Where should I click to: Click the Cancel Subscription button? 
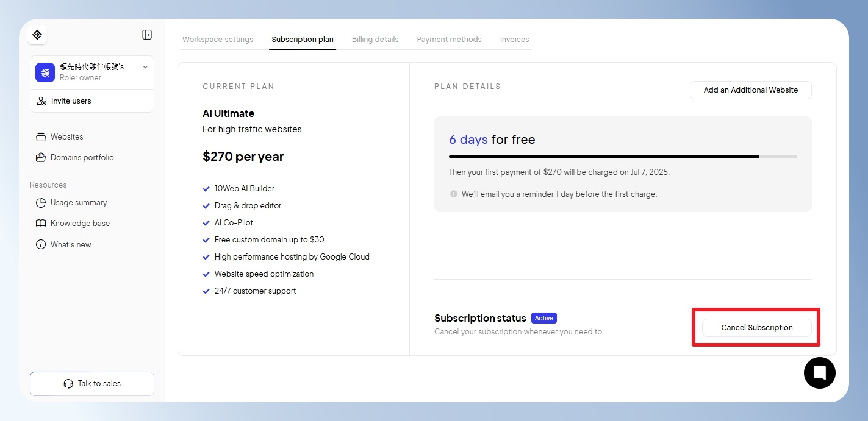coord(756,327)
